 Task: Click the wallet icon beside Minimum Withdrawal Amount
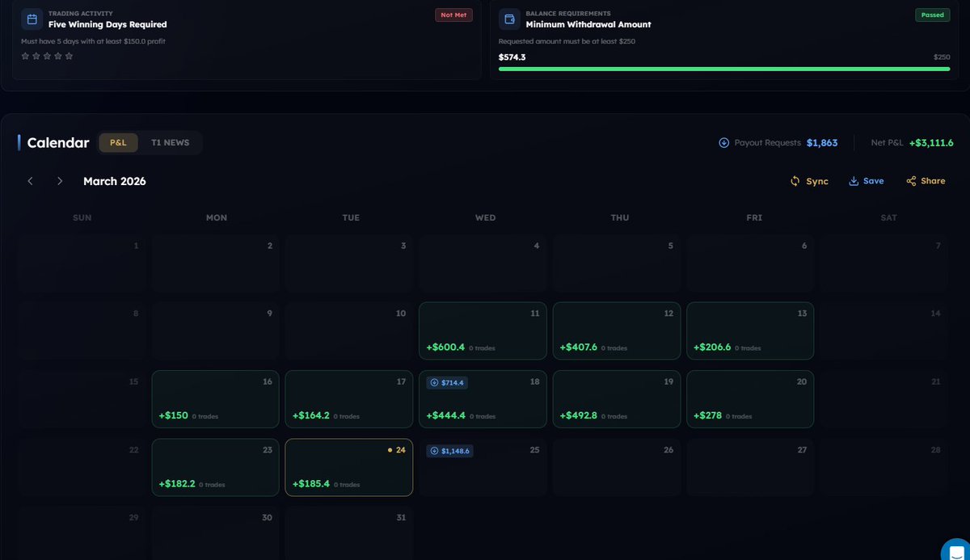pos(509,19)
